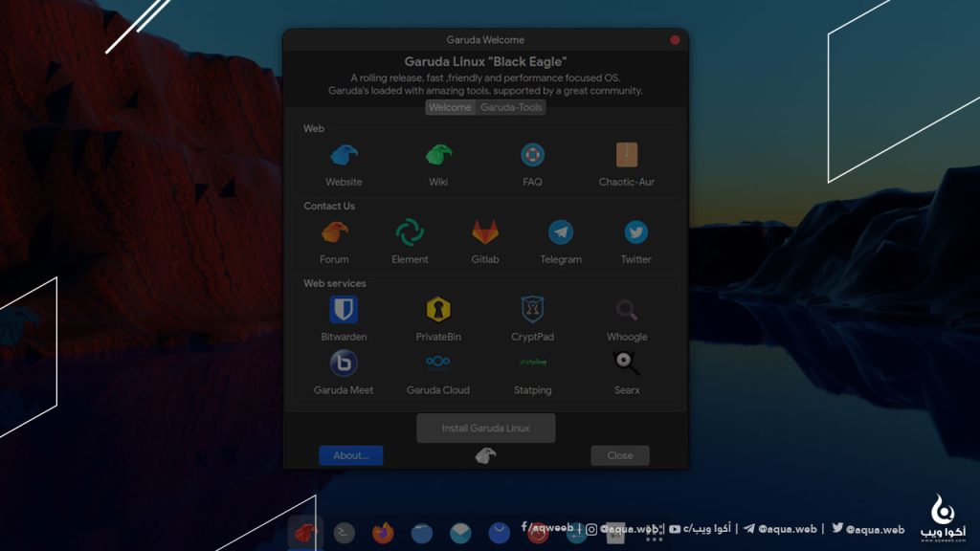This screenshot has height=551, width=980.
Task: Open Firefox from the dock
Action: 383,533
